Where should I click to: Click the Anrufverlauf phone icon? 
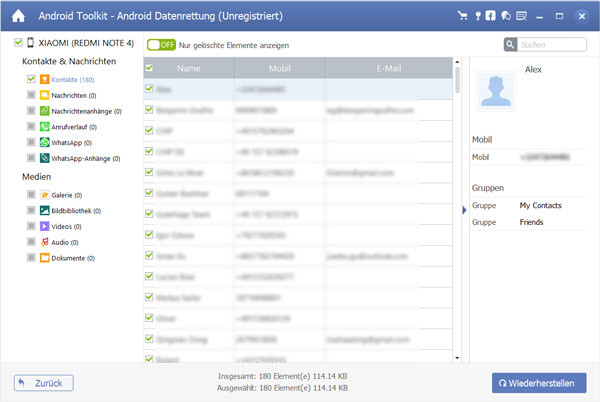tap(45, 127)
